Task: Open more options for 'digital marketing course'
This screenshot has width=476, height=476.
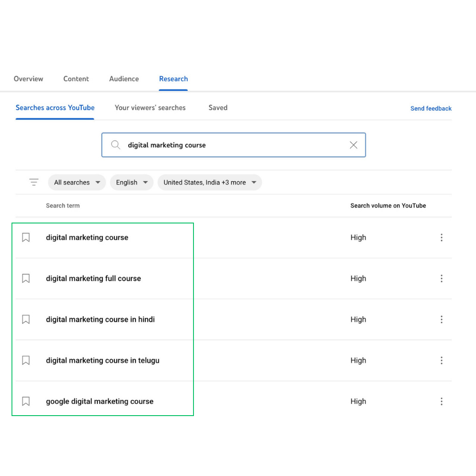Action: coord(441,238)
